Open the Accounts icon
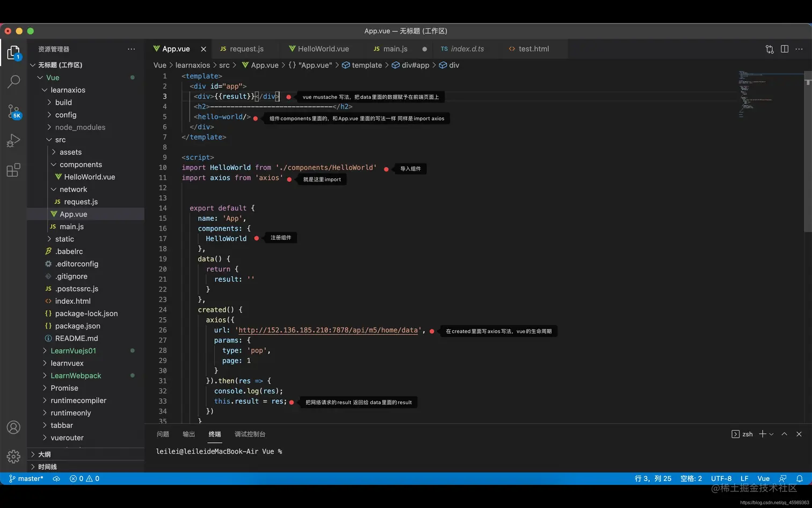 (x=13, y=427)
